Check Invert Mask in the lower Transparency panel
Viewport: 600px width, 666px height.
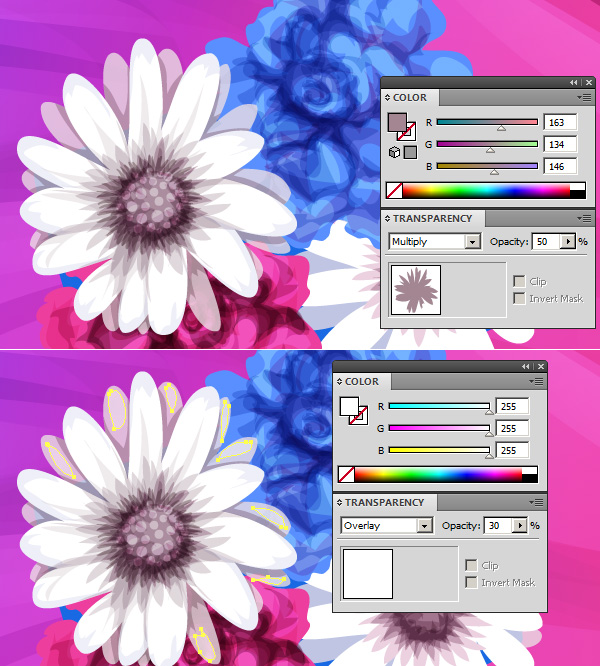point(471,582)
